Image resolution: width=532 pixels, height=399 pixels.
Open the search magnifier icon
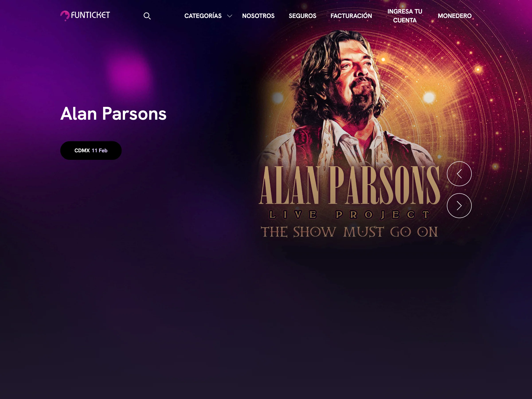[147, 16]
